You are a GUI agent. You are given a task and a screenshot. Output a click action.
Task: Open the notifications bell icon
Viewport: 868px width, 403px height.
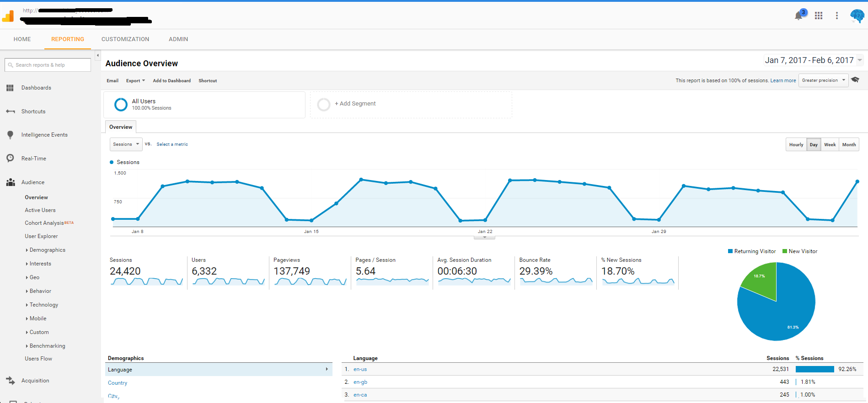(798, 16)
